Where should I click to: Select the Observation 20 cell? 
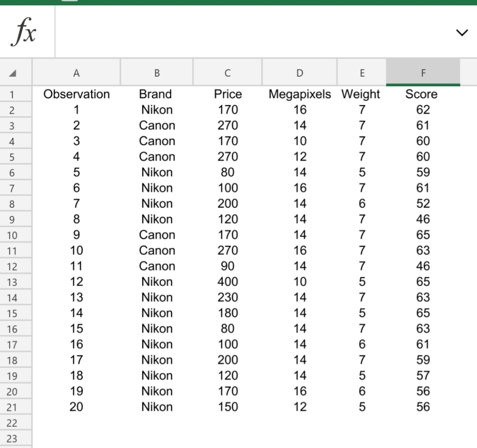click(x=76, y=407)
